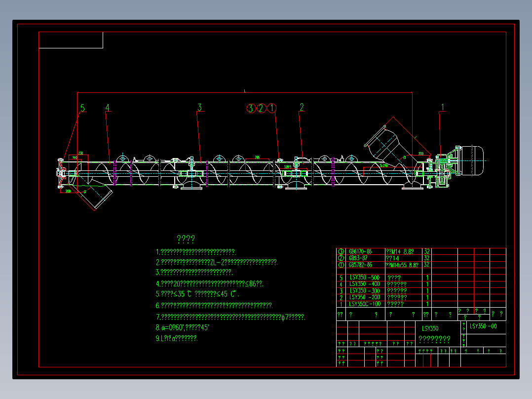Image resolution: width=532 pixels, height=399 pixels.
Task: Select note 5 with ≤35 ℃ and ≤45 ℃
Action: [x=197, y=294]
